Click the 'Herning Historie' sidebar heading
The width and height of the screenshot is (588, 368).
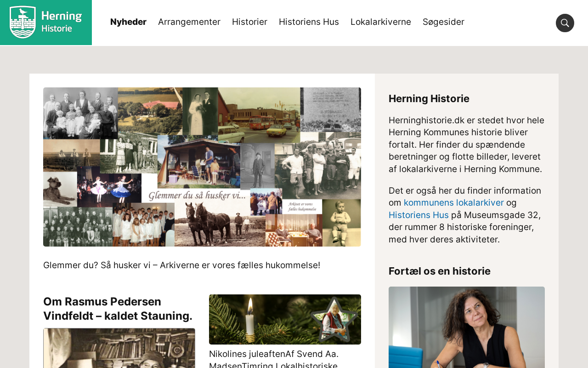[x=429, y=99]
